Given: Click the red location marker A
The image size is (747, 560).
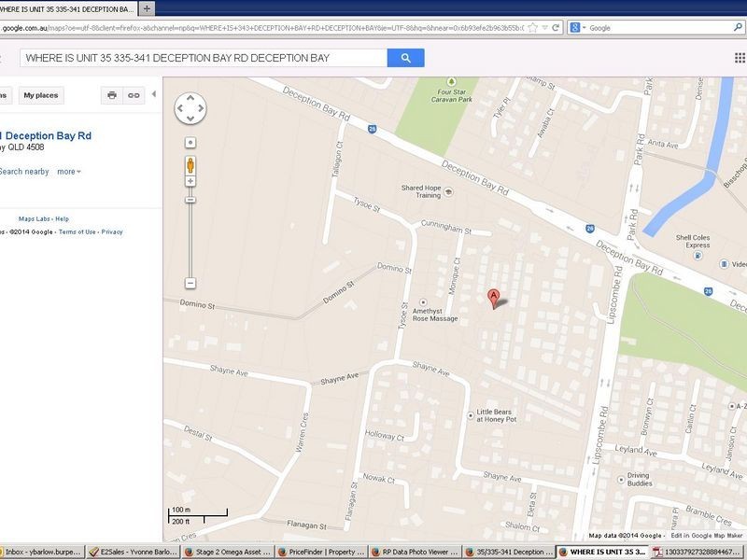Looking at the screenshot, I should 494,298.
